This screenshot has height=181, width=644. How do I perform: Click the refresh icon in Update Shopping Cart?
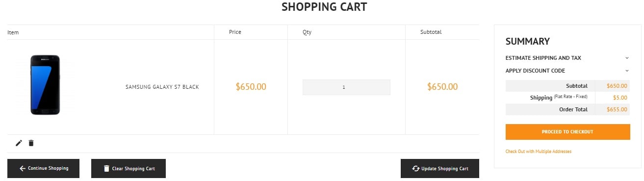416,168
